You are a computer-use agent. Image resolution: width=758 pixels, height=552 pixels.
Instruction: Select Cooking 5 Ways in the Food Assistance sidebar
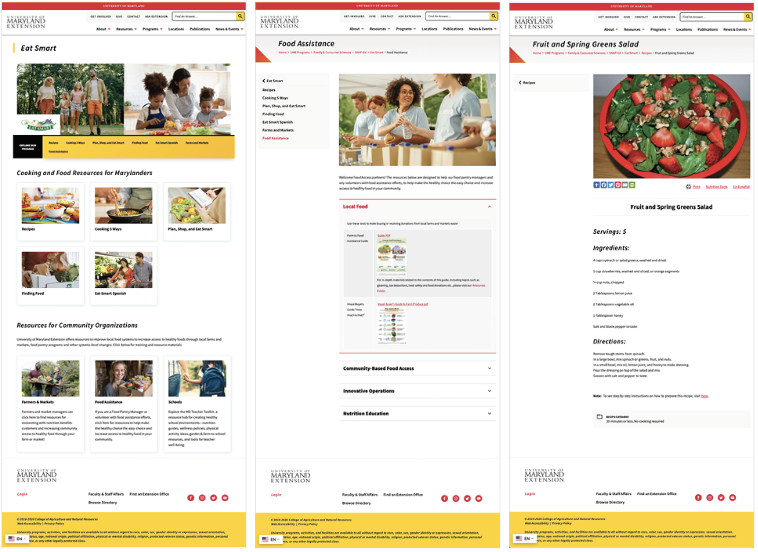(x=275, y=98)
